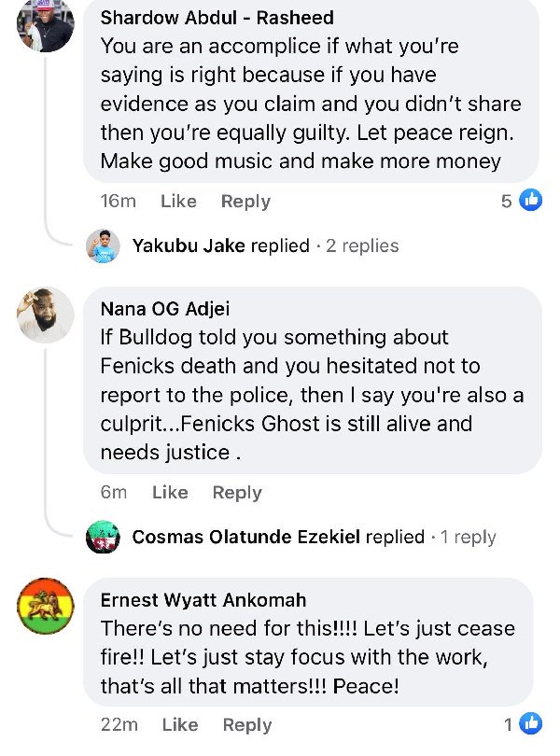Like Shardow Abdul - Rasheed's comment
560x756 pixels.
(x=178, y=201)
